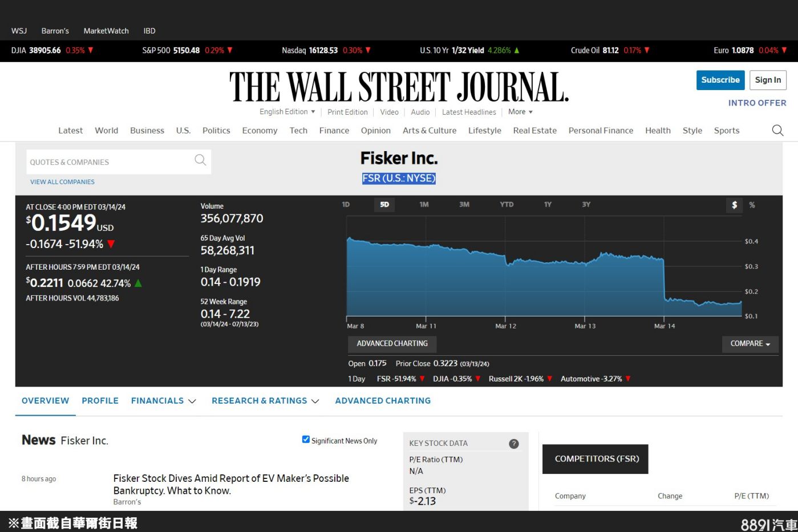Click the Subscribe button
The height and width of the screenshot is (532, 798).
[x=720, y=80]
